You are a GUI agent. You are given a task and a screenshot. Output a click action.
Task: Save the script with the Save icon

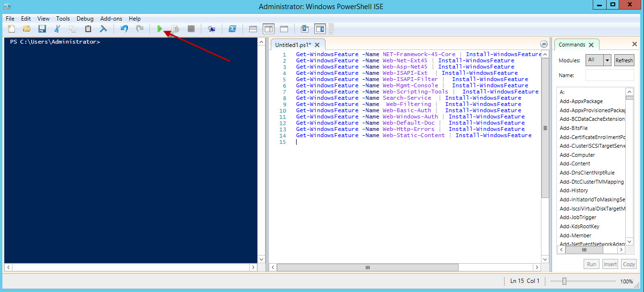42,29
